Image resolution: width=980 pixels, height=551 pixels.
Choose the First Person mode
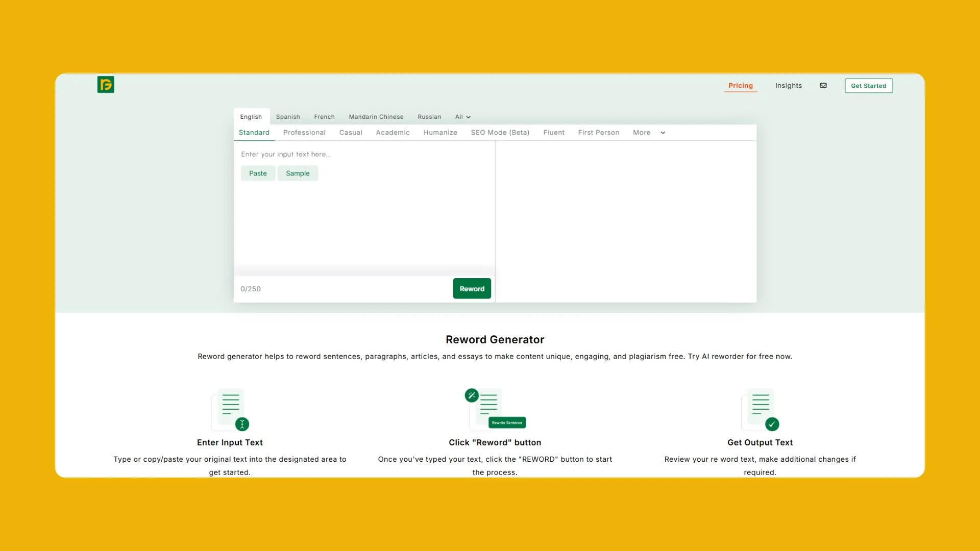pyautogui.click(x=598, y=133)
